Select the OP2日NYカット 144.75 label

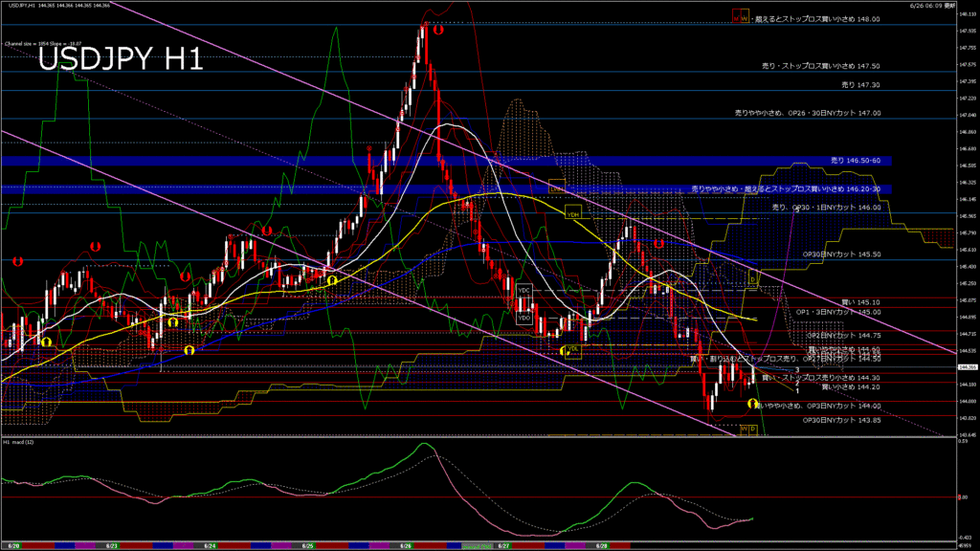(843, 336)
